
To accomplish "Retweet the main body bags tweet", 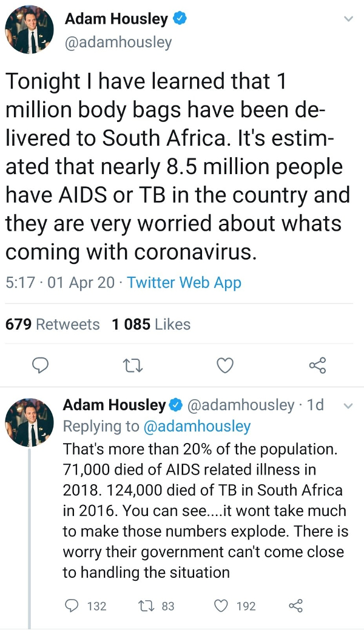I will point(132,365).
